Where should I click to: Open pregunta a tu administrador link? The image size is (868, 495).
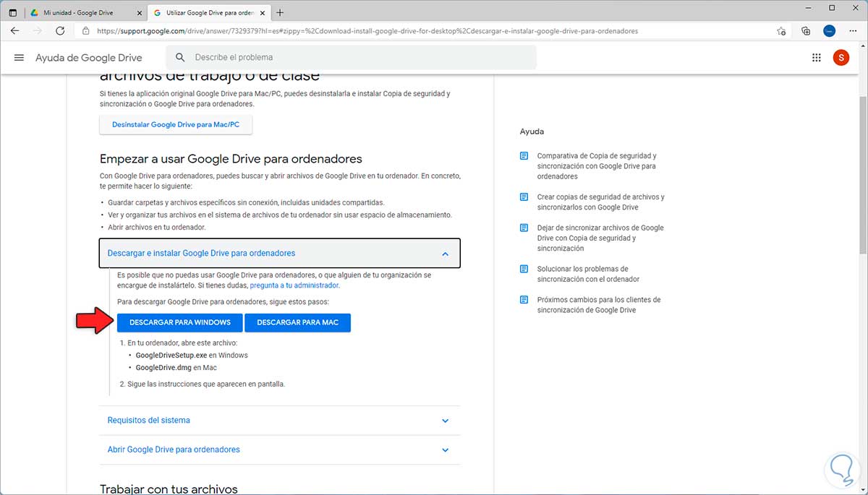click(x=294, y=285)
